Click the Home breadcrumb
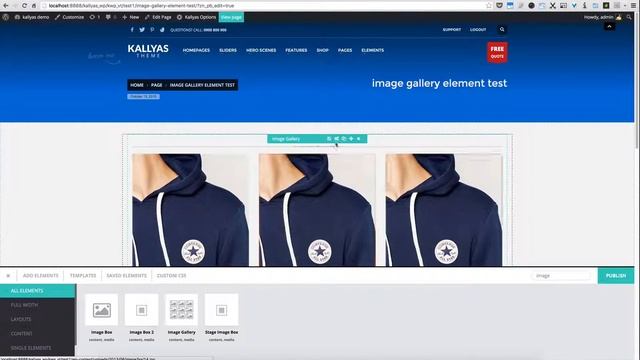The height and width of the screenshot is (360, 640). pyautogui.click(x=137, y=85)
